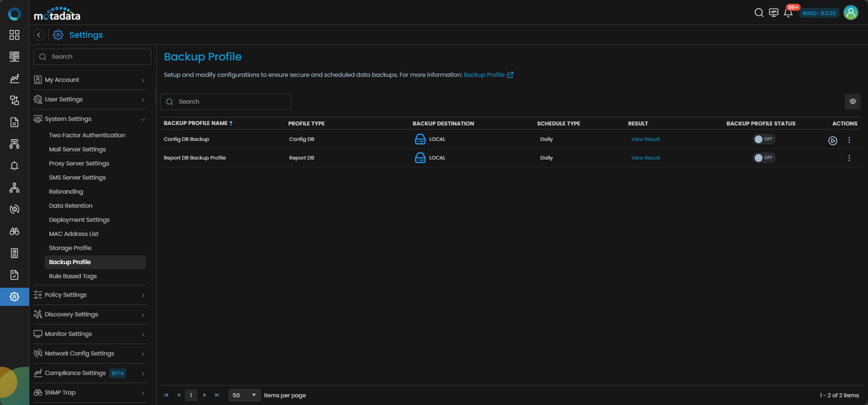Toggle column visibility eye button
This screenshot has height=405, width=868.
(x=853, y=101)
